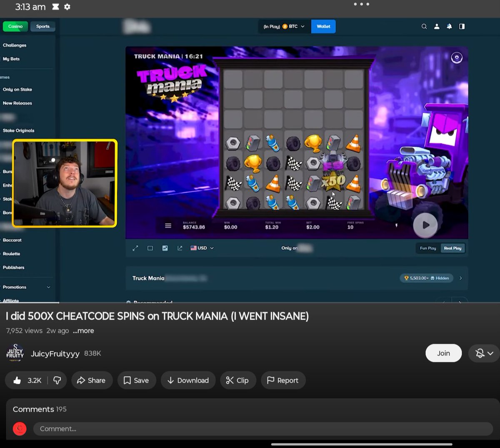
Task: Open New Releases sidebar item
Action: [x=17, y=103]
